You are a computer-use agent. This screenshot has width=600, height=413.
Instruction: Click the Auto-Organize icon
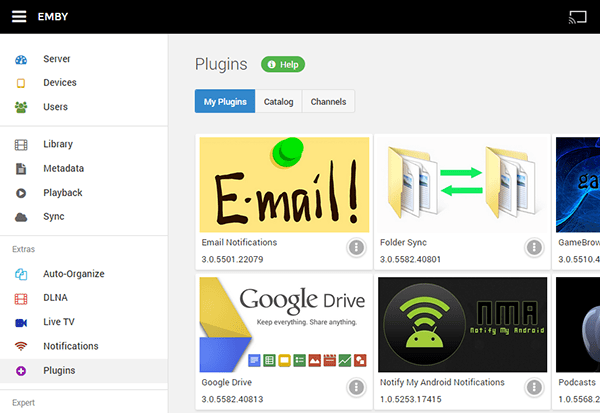pos(21,274)
